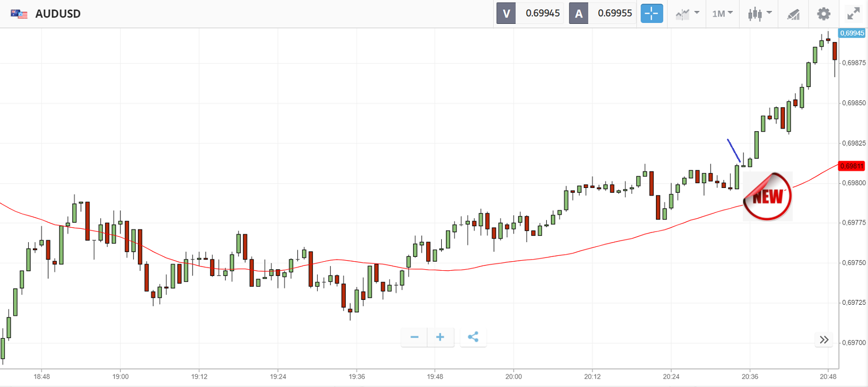Click the 0.69775 price axis label
Screen dimensions: 868x387
tap(854, 222)
